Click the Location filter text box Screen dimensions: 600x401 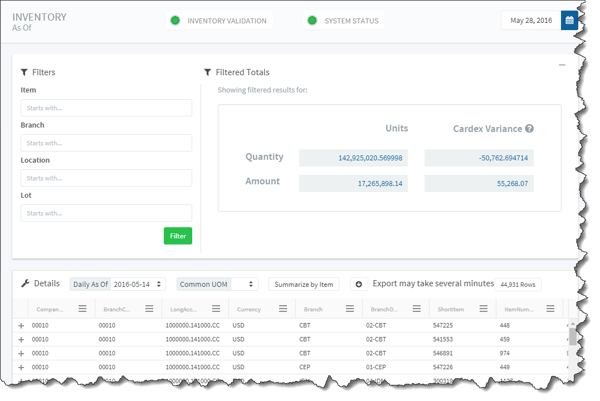click(x=106, y=178)
